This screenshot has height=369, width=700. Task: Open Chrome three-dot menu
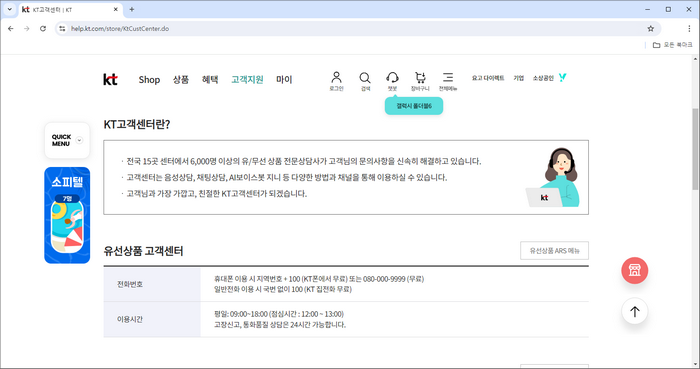click(689, 29)
